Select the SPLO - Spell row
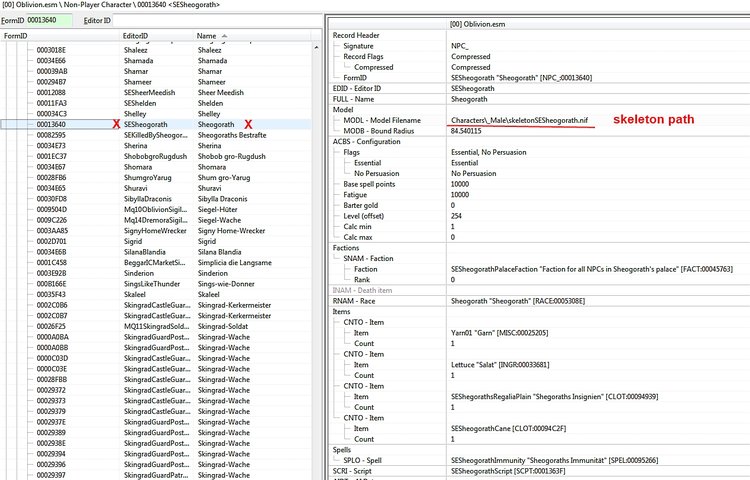750x480 pixels. [x=539, y=460]
